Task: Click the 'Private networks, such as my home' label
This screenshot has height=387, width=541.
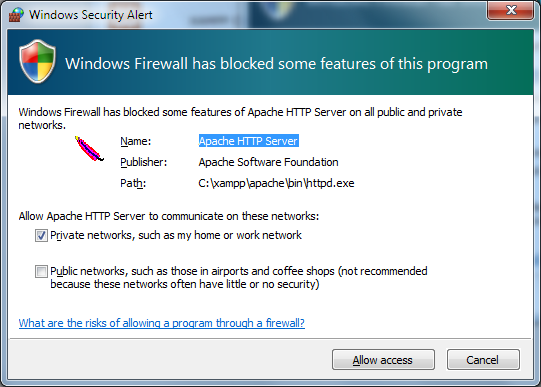Action: pyautogui.click(x=176, y=235)
